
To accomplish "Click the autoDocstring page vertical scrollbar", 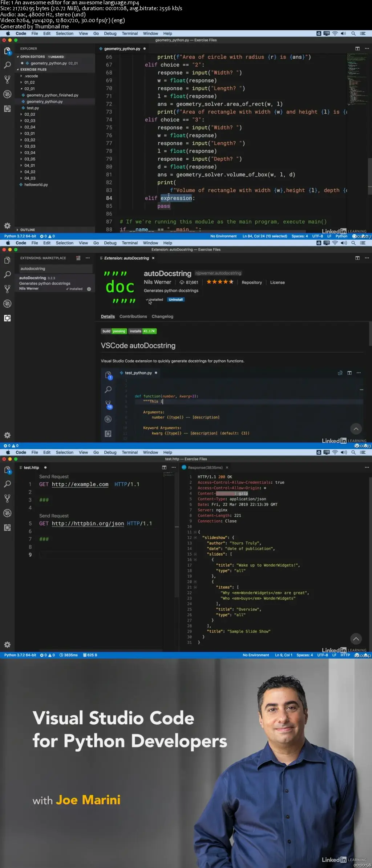I will tap(370, 334).
